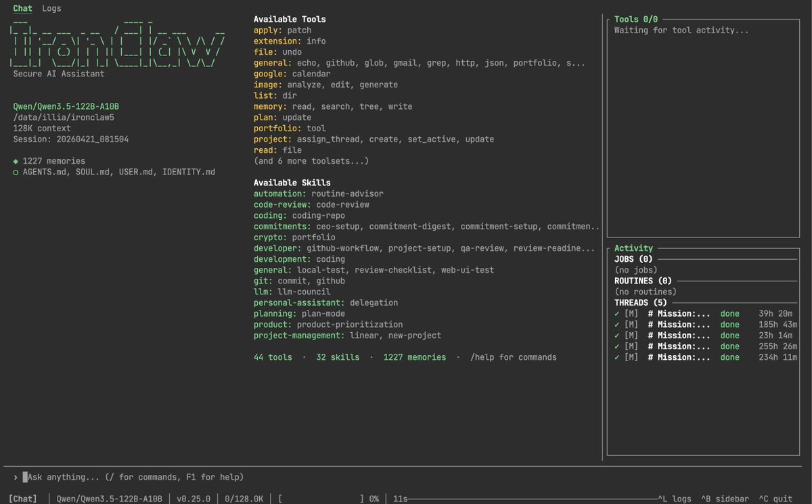Click the '32 skills' summary count
Viewport: 812px width, 504px height.
(338, 357)
